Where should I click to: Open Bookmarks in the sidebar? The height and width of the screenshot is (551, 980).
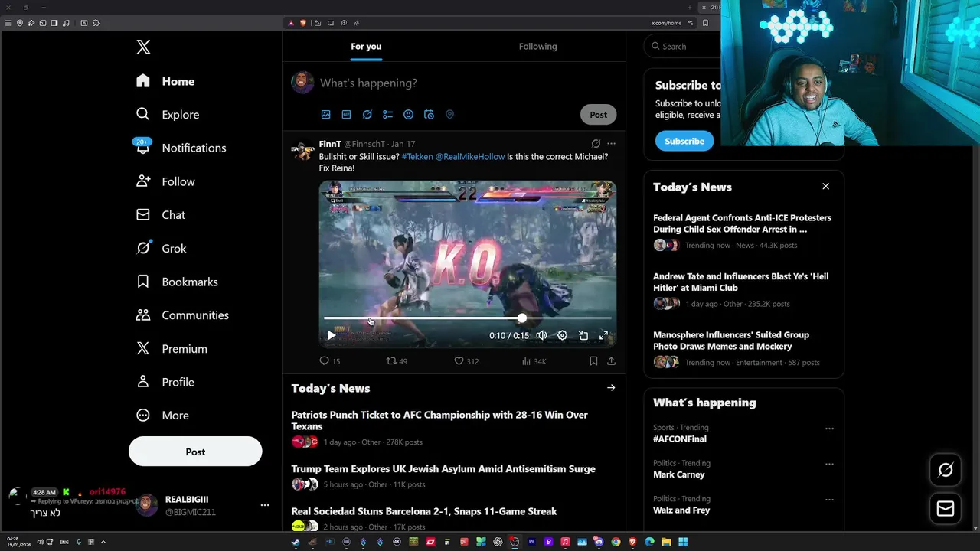(x=177, y=282)
